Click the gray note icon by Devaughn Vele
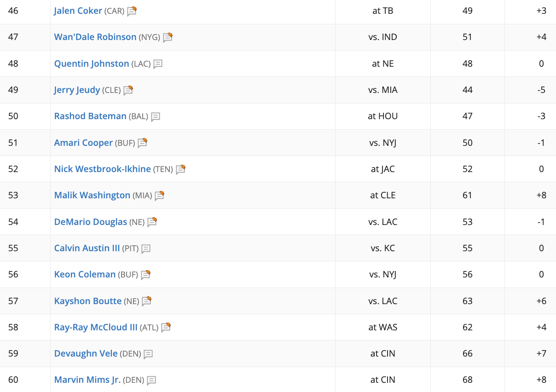Screen dimensions: 556x392 point(148,354)
